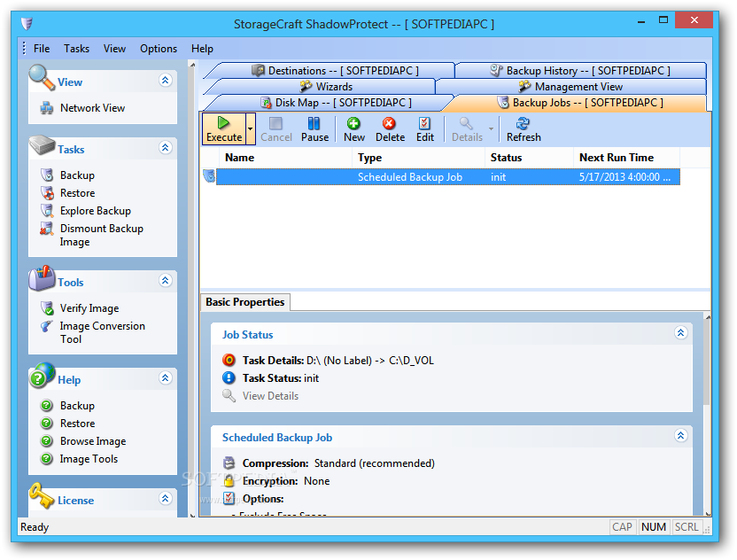Switch to the Wizards tab

(326, 87)
